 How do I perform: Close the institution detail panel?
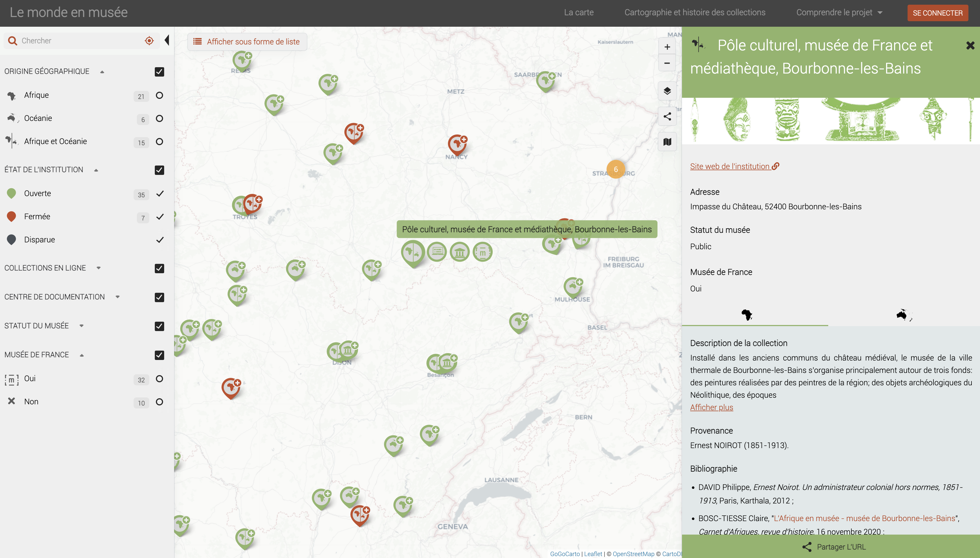pos(970,46)
